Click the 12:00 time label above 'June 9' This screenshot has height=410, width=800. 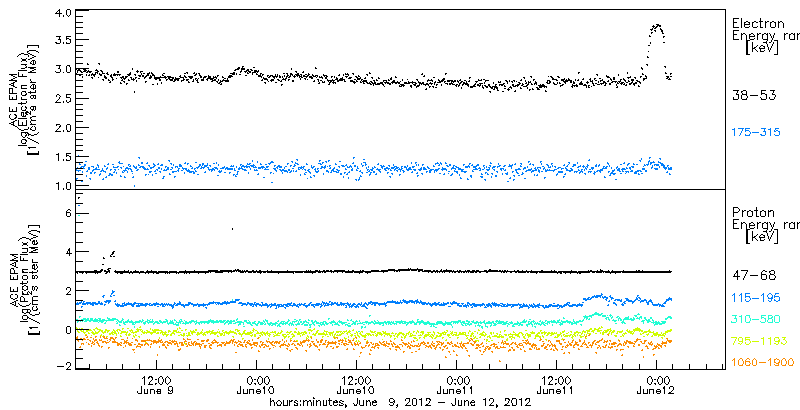[x=156, y=381]
